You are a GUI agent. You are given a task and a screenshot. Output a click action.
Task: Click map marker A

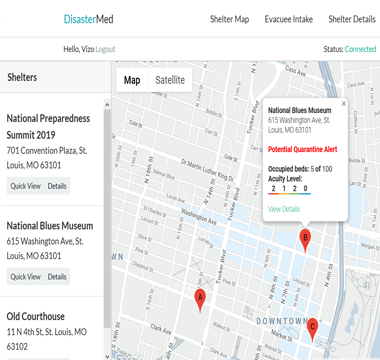tap(200, 300)
